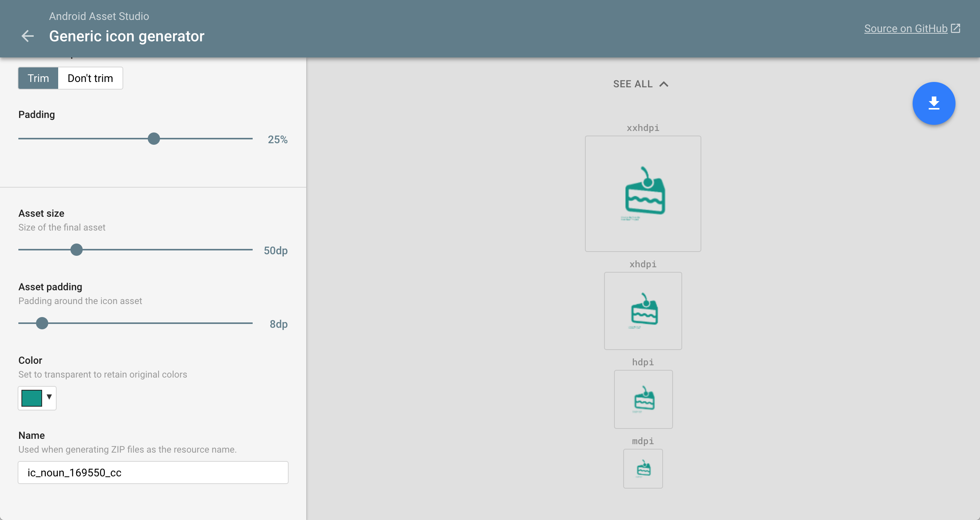Click the mdpi cake icon preview
This screenshot has width=980, height=520.
point(643,469)
